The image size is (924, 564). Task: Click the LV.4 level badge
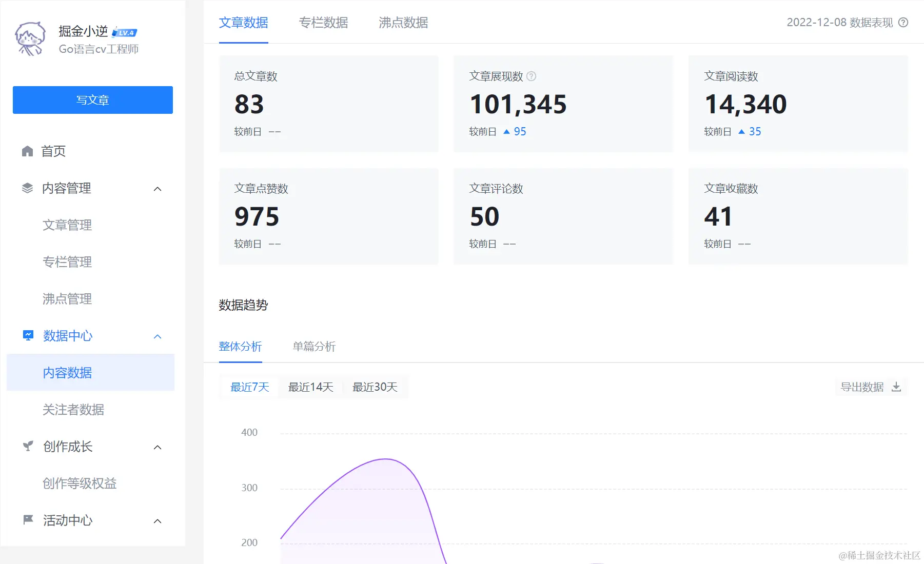pyautogui.click(x=125, y=32)
